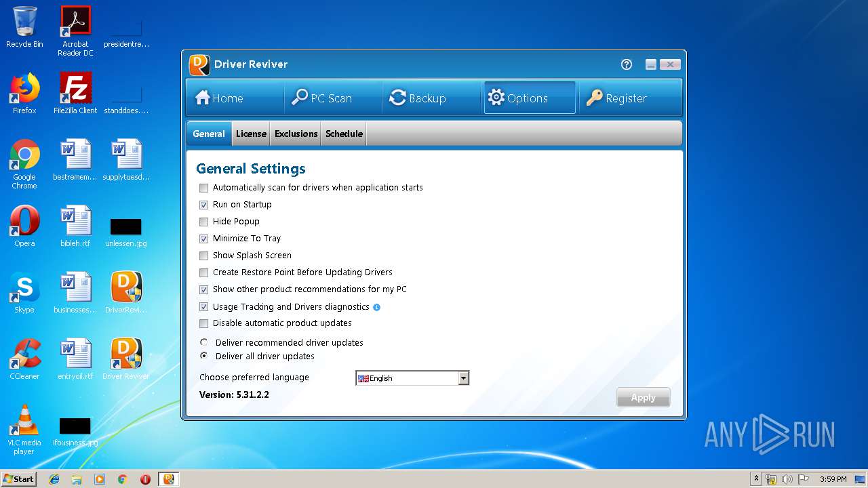Enable Show Splash Screen
This screenshot has width=868, height=488.
coord(203,256)
